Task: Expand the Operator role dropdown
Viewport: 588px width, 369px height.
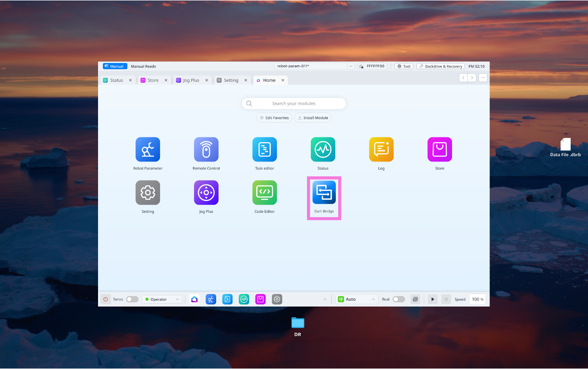Action: coord(162,299)
